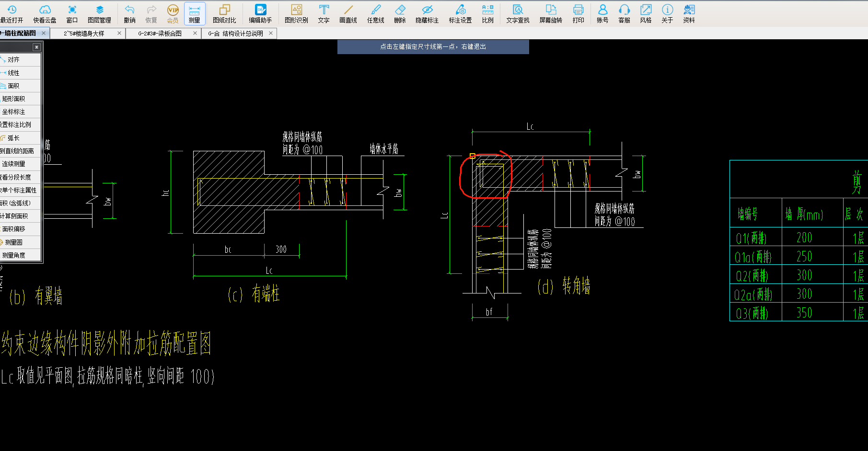Open 资料 resources icon

[x=689, y=14]
